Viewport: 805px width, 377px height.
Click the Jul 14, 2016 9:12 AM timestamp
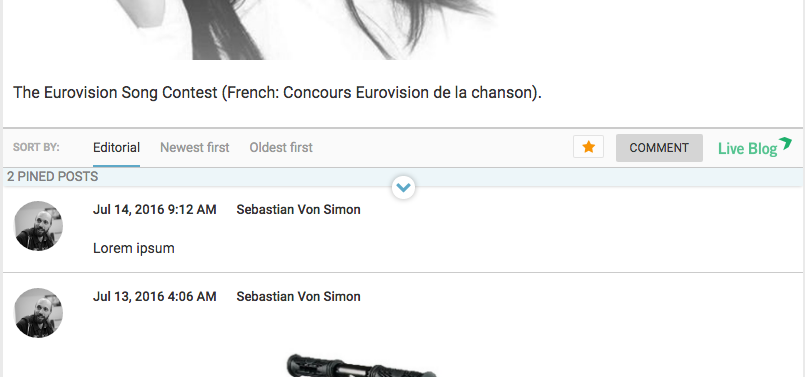tap(155, 210)
